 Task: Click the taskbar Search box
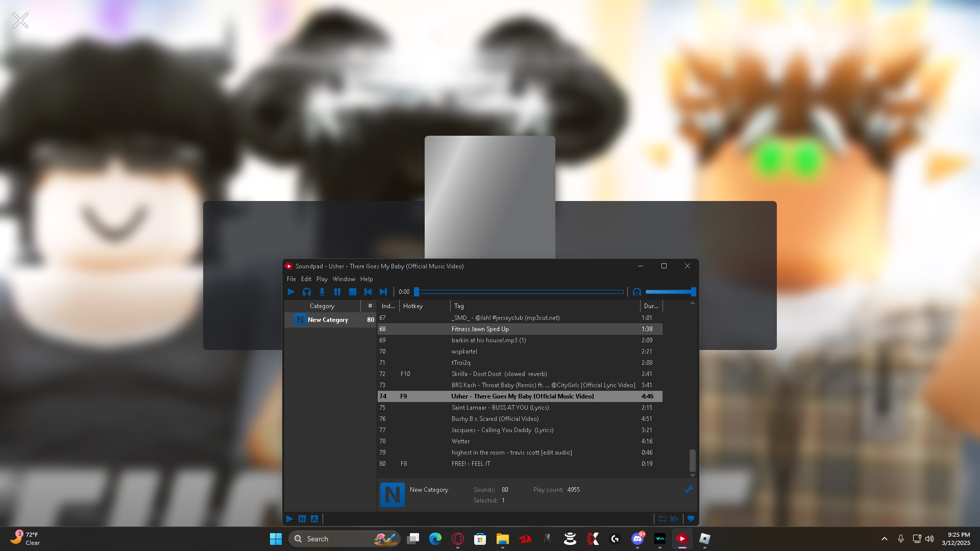(x=345, y=539)
